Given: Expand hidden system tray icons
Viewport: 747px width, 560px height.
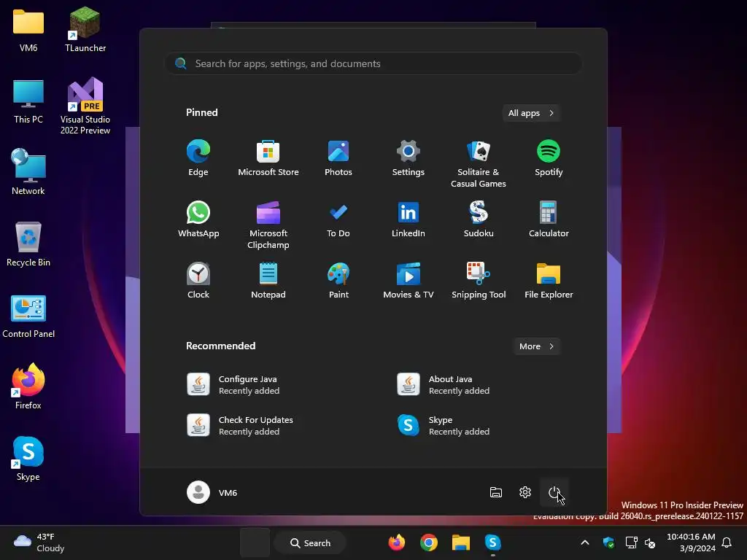Looking at the screenshot, I should [585, 542].
